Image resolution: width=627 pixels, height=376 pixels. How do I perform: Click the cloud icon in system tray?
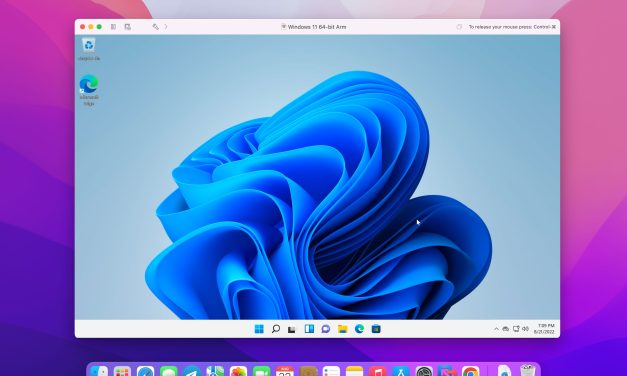[506, 329]
